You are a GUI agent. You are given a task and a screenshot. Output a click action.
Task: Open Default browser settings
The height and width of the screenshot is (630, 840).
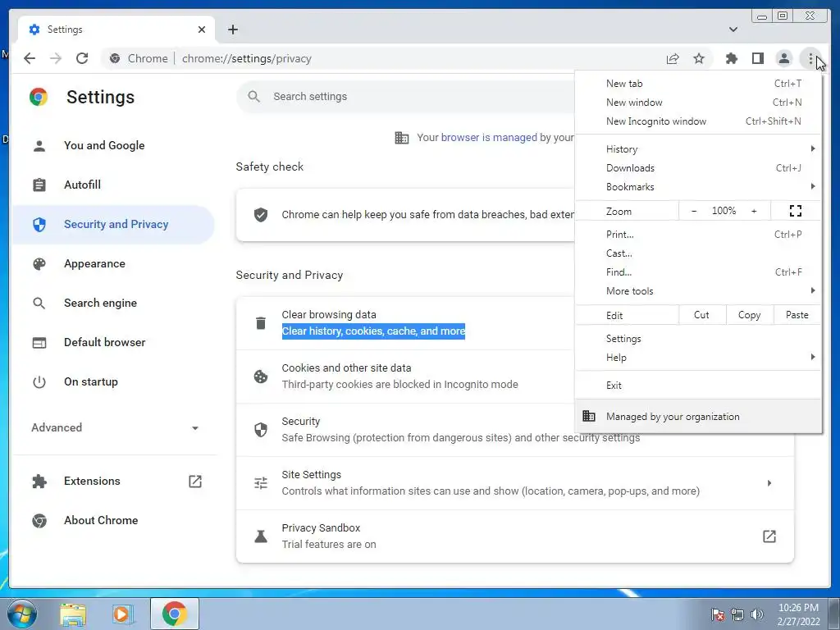point(113,342)
